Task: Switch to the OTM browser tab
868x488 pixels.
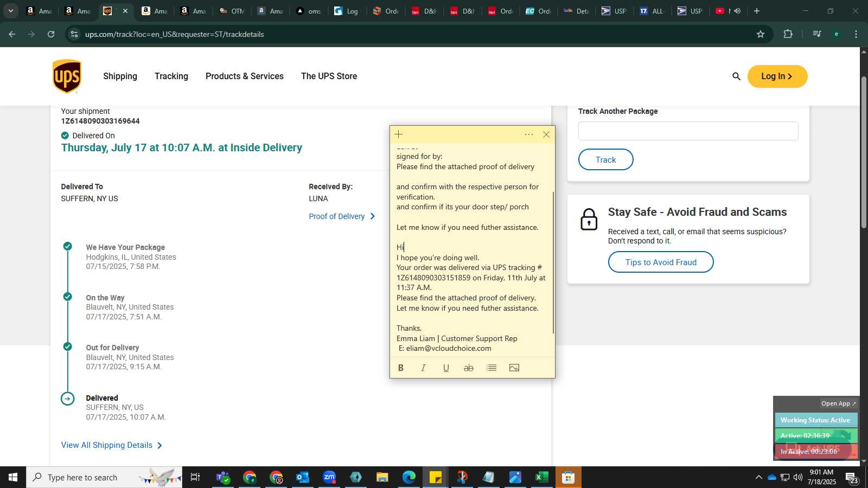Action: [232, 11]
